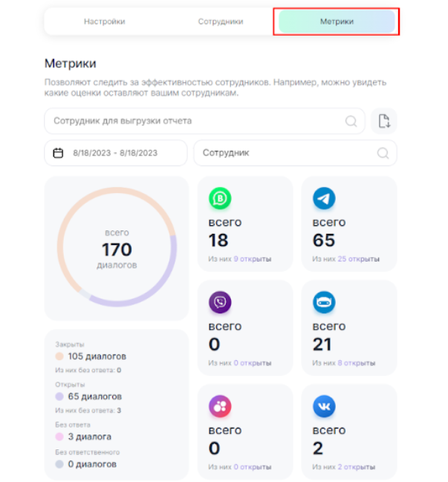Viewport: 448px width, 482px height.
Task: Click the VK channel icon
Action: (324, 406)
